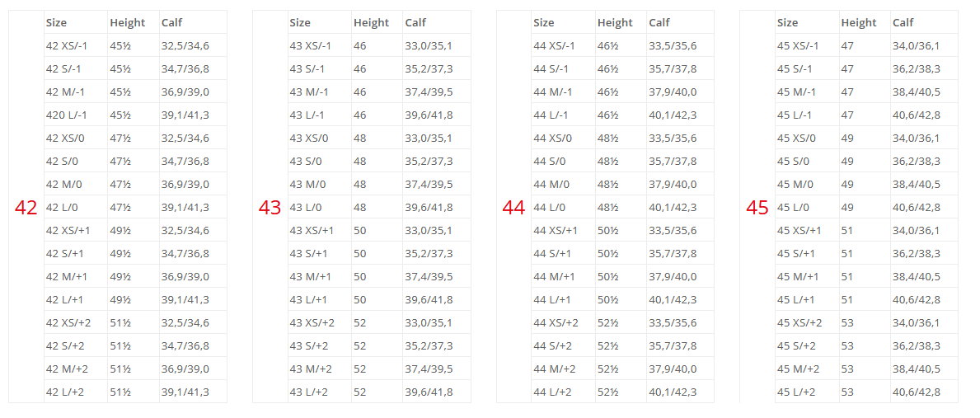Click calf value 40,1/42,3 for 44 L/-1
The image size is (980, 418).
click(x=673, y=115)
